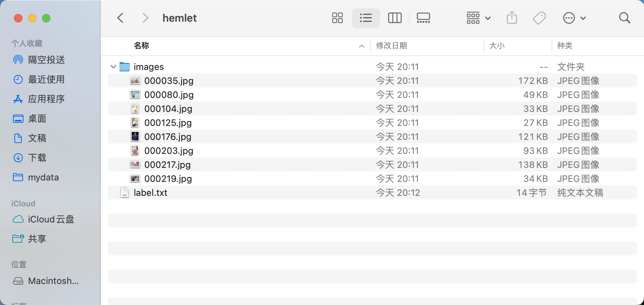Open iCloud云盘 in sidebar

[51, 219]
